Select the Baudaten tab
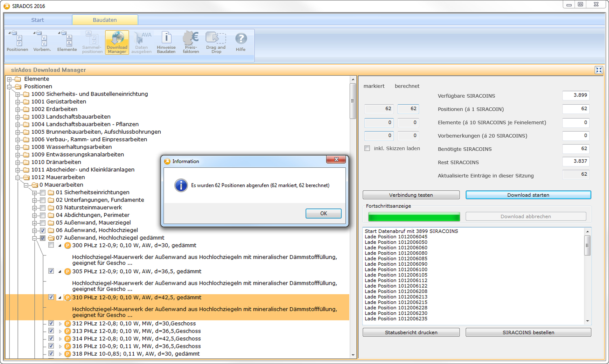Screen dimensions: 609x364 (x=105, y=20)
